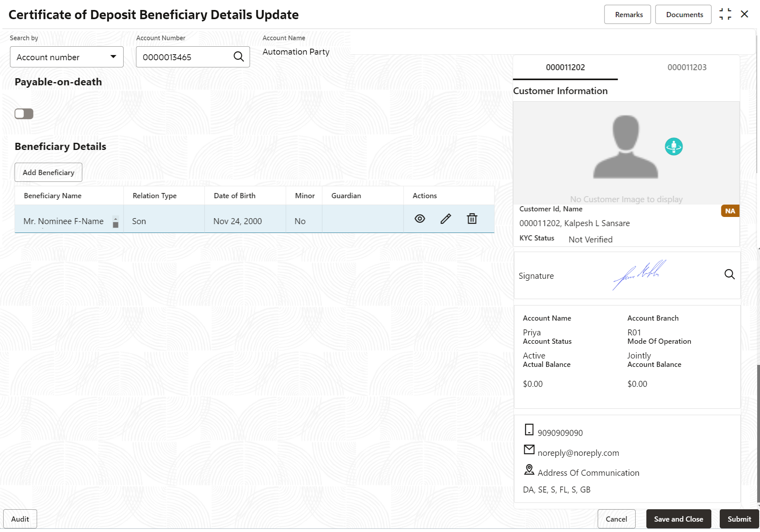
Task: Click the R01 account branch value
Action: (634, 332)
